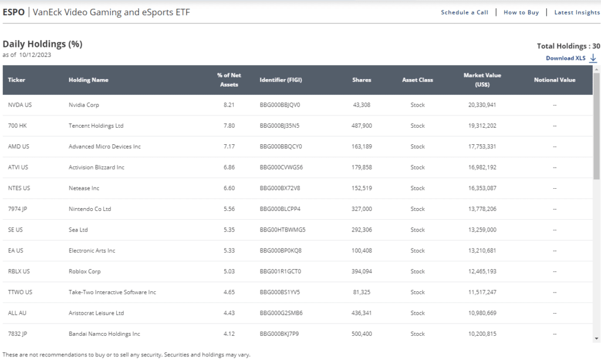Click Netease's shares value 152,519

(362, 188)
